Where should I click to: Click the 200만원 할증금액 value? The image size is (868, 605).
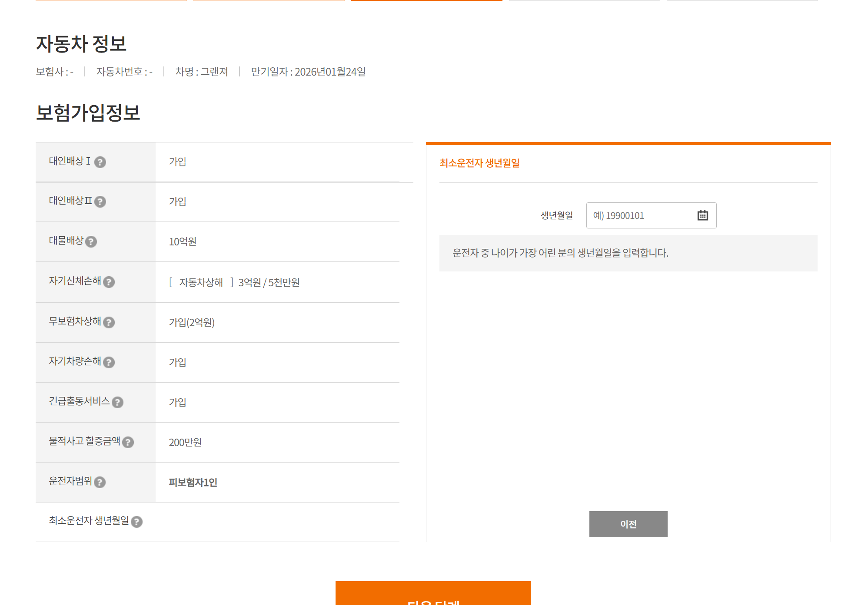pos(185,442)
